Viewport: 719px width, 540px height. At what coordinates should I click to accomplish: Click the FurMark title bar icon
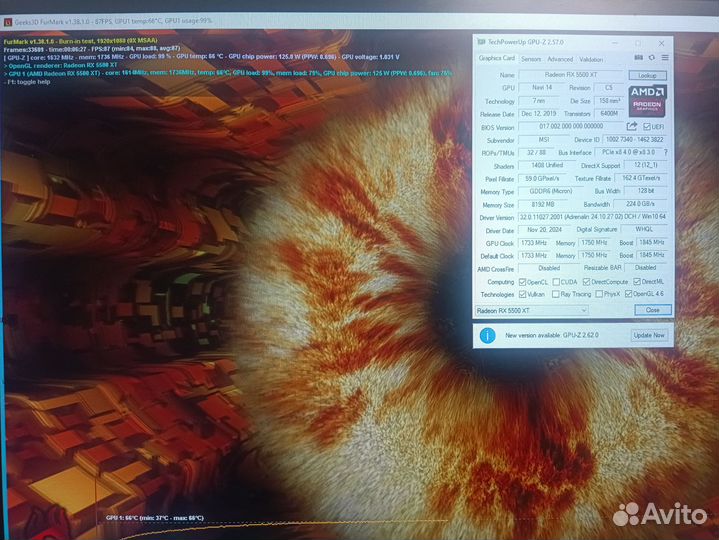8,22
